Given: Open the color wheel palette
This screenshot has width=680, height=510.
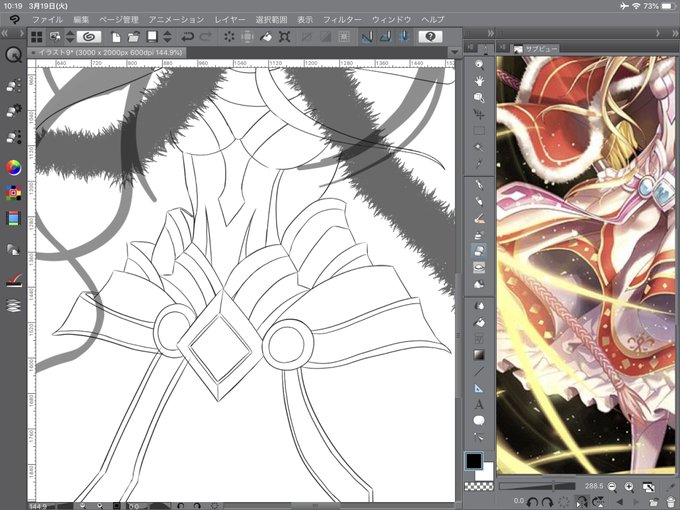Looking at the screenshot, I should pyautogui.click(x=13, y=167).
